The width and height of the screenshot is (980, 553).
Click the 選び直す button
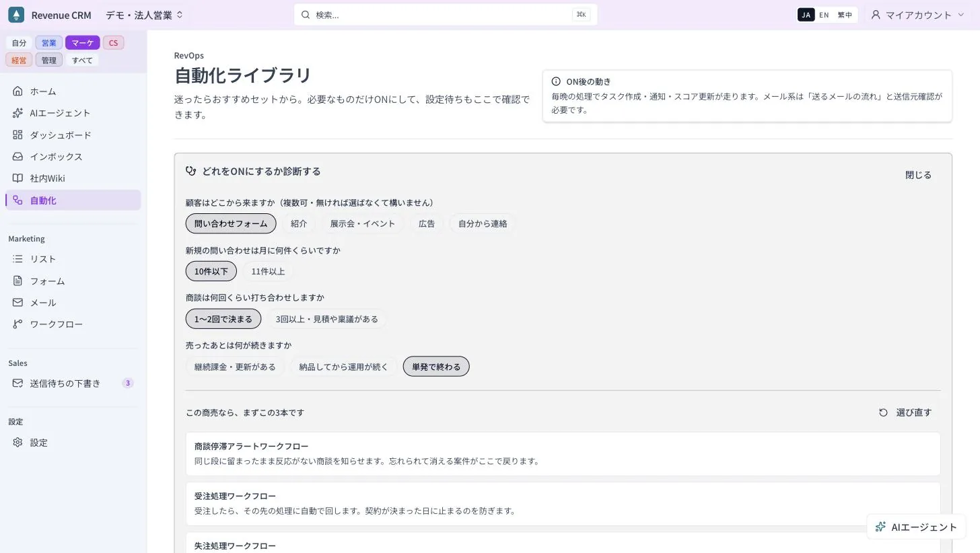[905, 412]
